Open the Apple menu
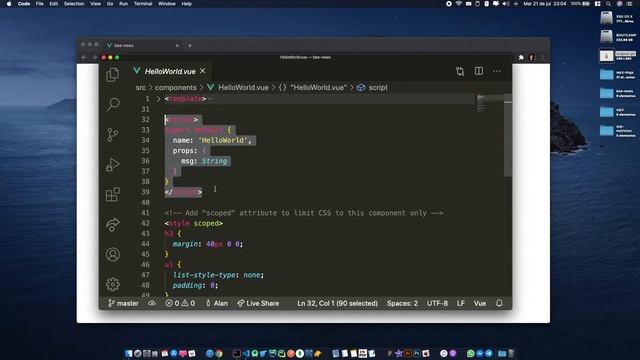This screenshot has height=360, width=640. (9, 4)
